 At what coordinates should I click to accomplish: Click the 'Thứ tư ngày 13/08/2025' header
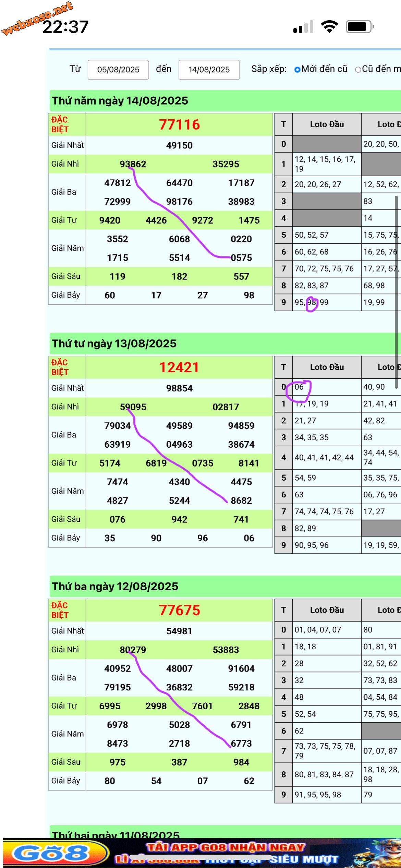click(x=114, y=343)
